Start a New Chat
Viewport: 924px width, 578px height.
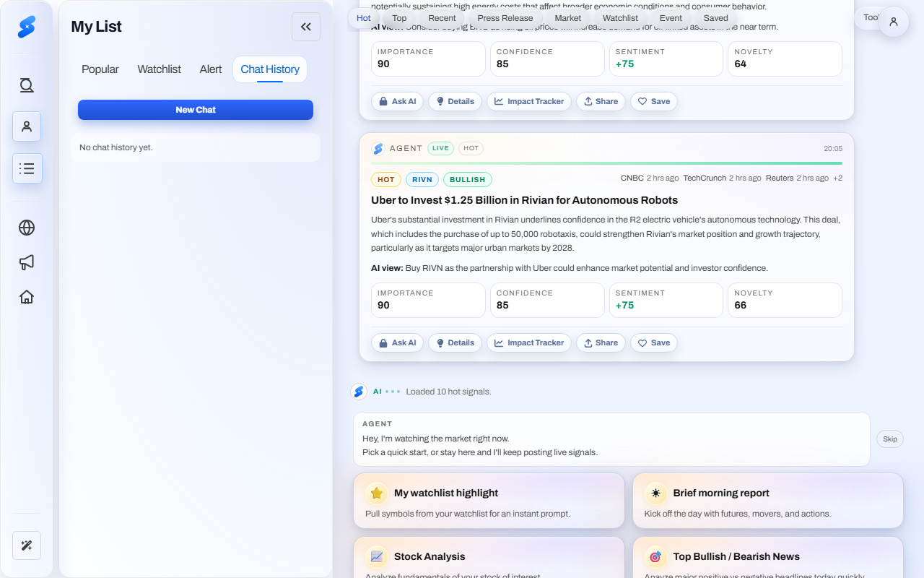coord(196,110)
